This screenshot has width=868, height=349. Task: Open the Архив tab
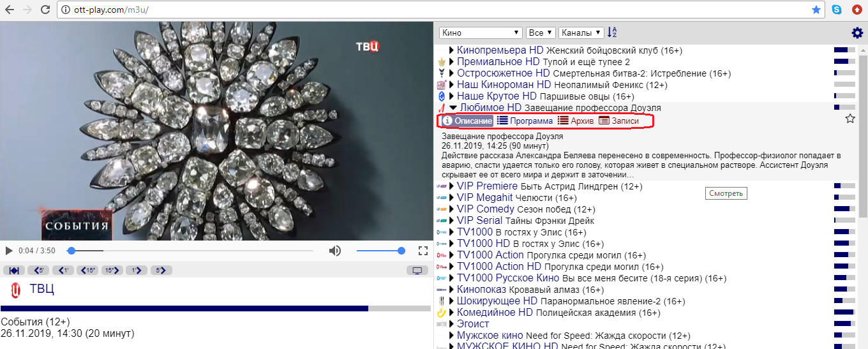(576, 121)
